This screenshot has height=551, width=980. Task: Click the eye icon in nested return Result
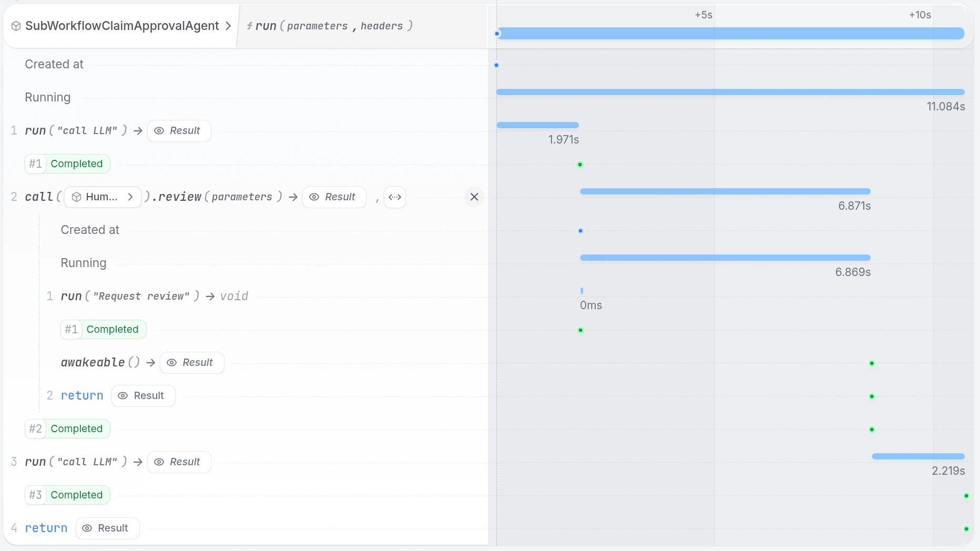[122, 395]
